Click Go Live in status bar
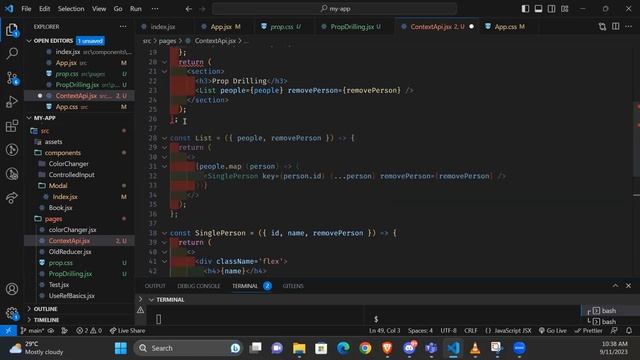 tap(553, 331)
